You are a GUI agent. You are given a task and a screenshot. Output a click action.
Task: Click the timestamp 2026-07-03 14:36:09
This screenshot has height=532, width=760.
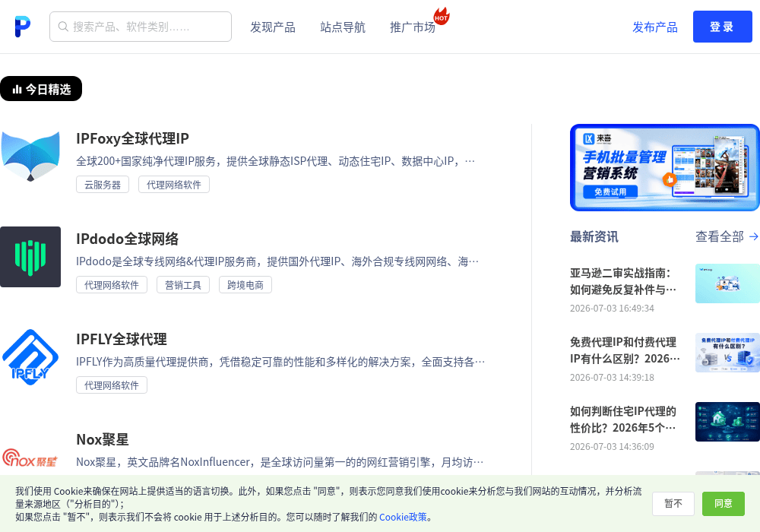pyautogui.click(x=612, y=447)
